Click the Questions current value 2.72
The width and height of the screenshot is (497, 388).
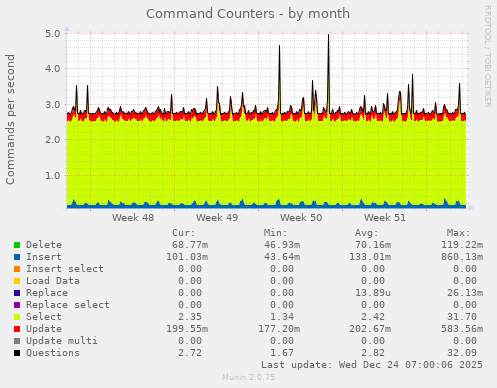click(x=190, y=353)
